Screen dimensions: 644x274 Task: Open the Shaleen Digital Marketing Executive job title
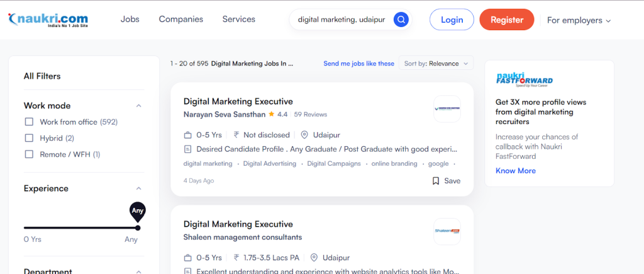point(238,224)
